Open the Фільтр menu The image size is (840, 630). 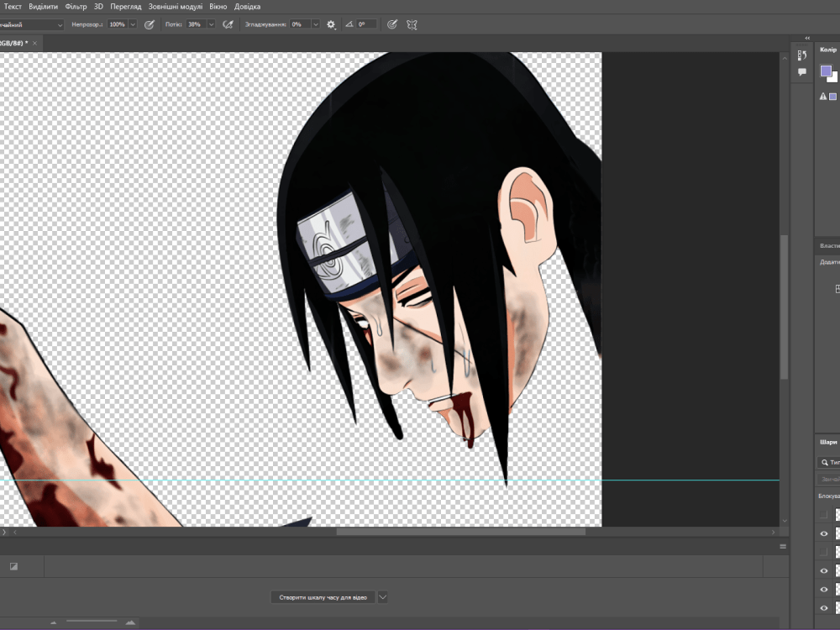(76, 7)
